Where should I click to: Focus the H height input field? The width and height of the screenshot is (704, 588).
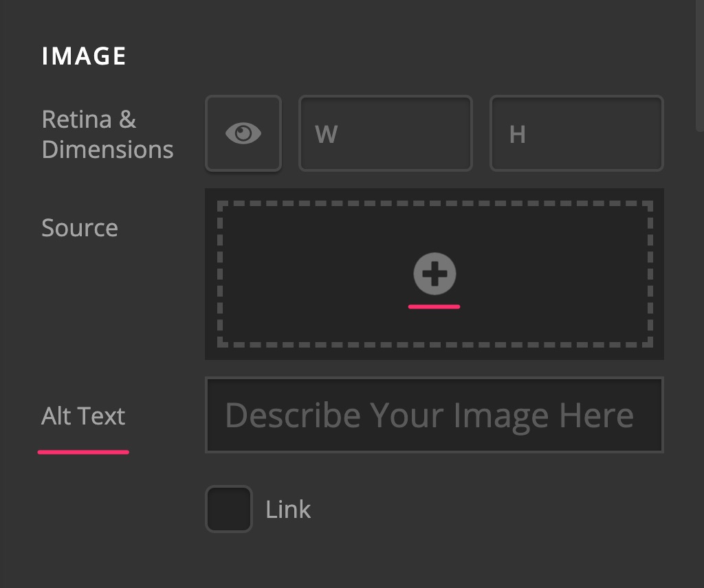point(577,133)
